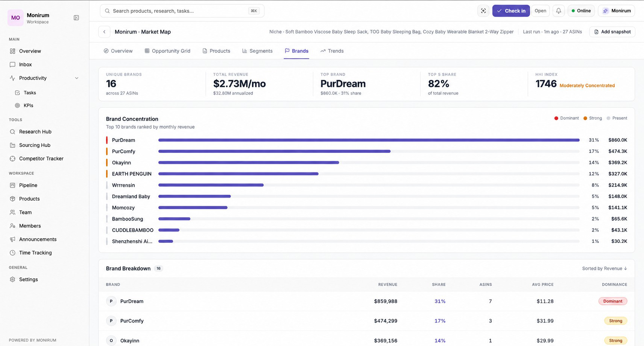Collapse the Productivity section chevron
Screen dimensions: 644x346
(77, 78)
